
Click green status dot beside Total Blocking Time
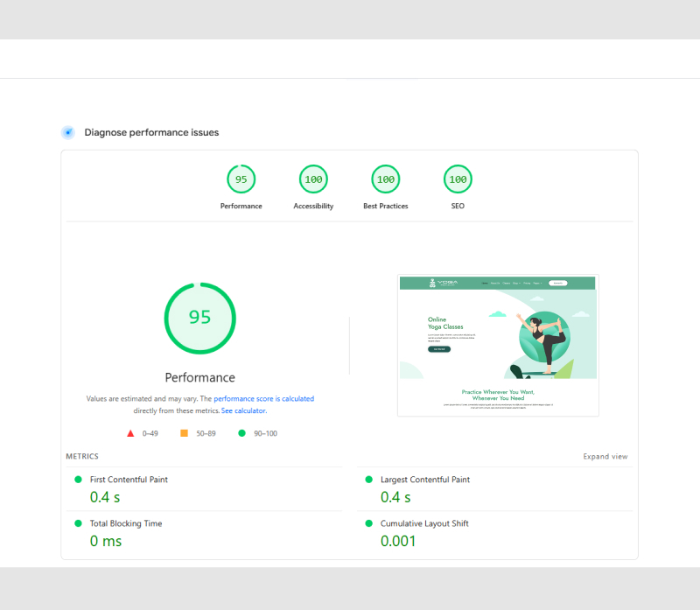click(78, 523)
